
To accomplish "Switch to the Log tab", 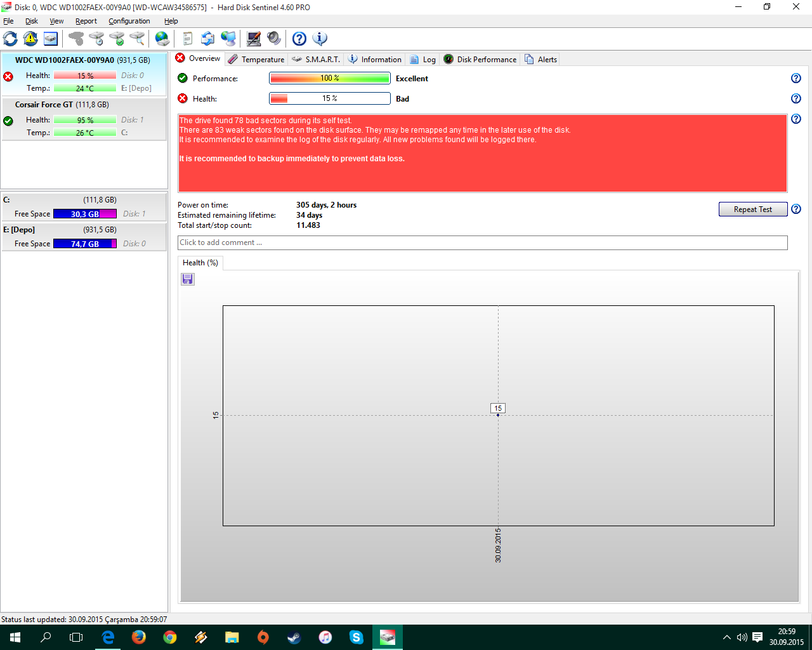I will point(422,59).
